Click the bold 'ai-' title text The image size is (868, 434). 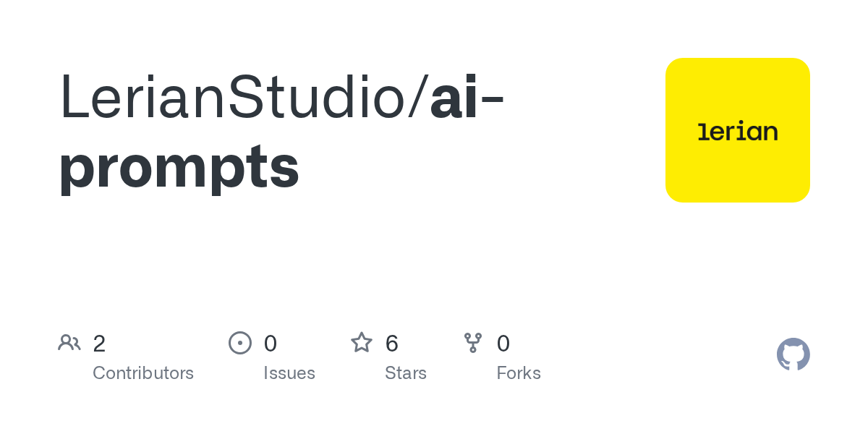coord(467,96)
